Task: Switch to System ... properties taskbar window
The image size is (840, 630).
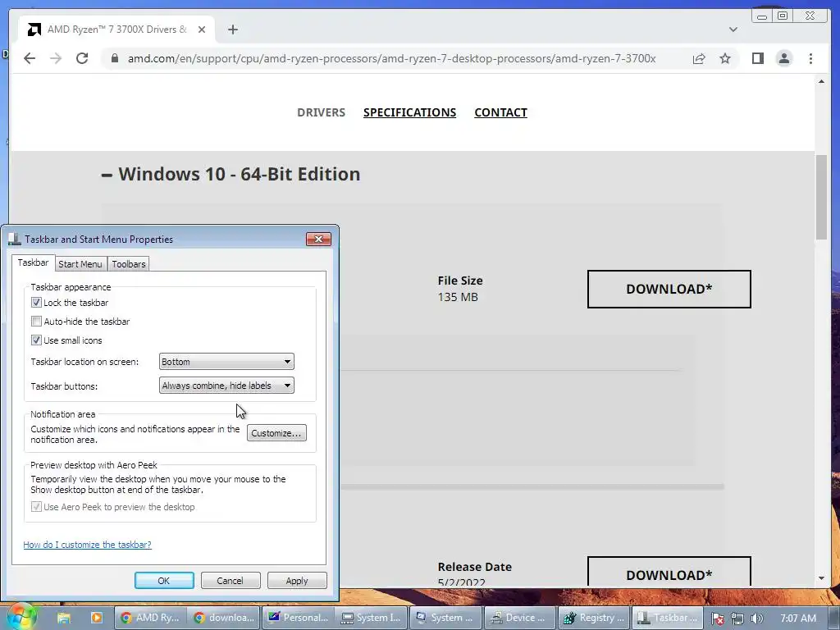Action: tap(445, 618)
